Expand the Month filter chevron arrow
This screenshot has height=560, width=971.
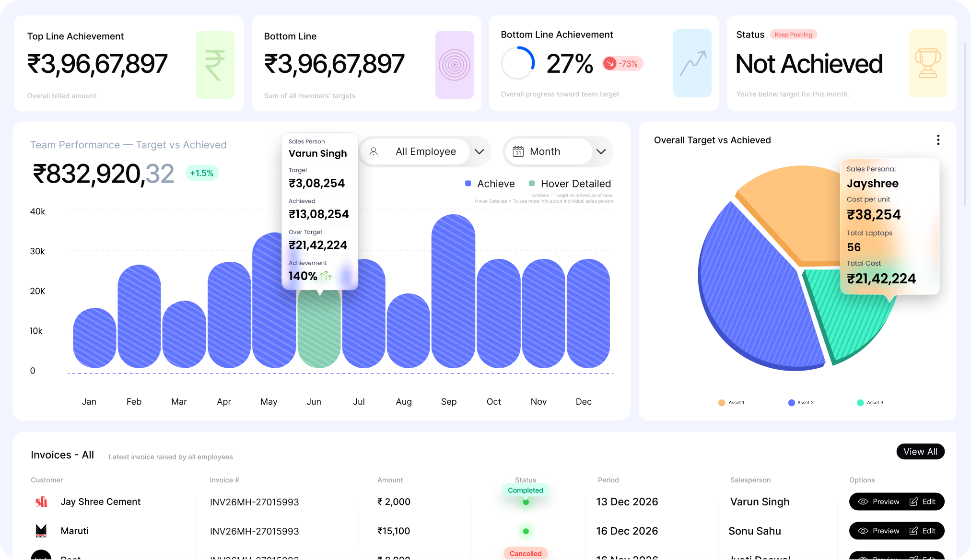[x=601, y=152]
